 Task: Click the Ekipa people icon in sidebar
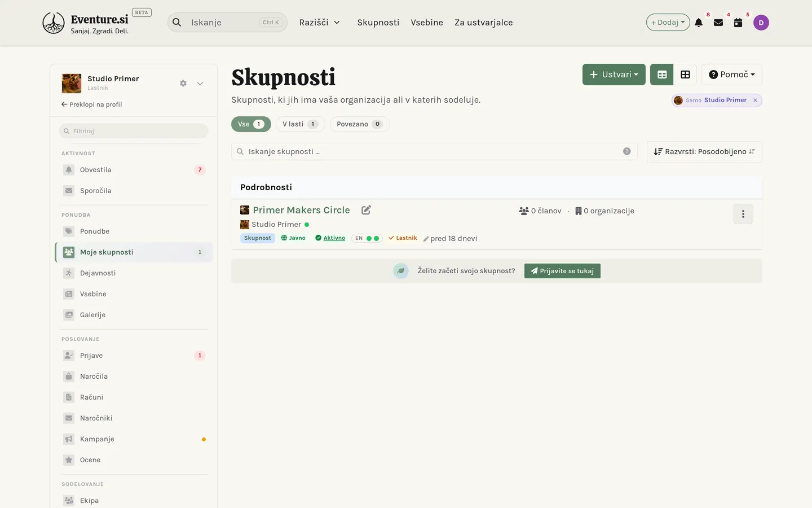point(69,501)
